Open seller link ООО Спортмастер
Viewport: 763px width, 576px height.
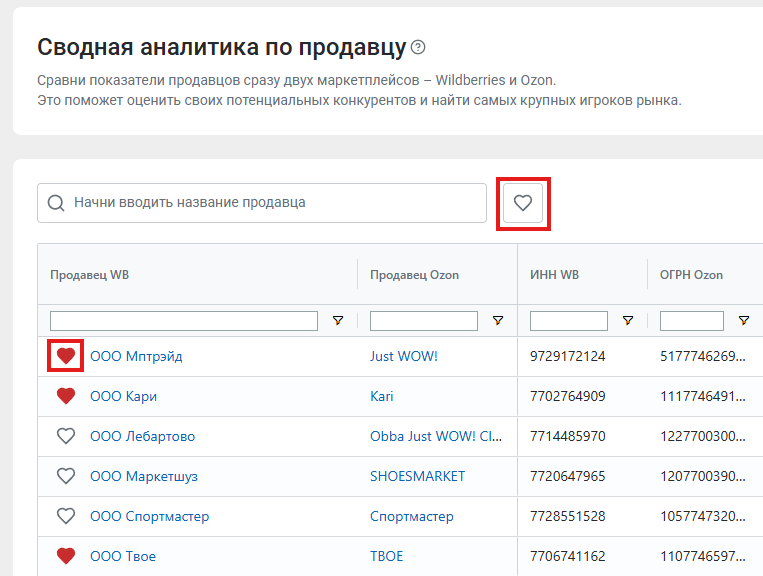[149, 516]
